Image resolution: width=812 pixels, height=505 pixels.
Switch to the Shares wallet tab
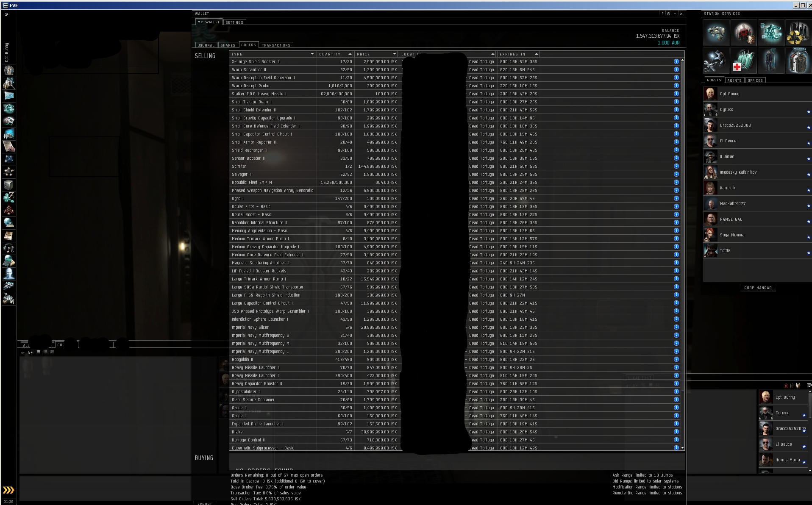[x=228, y=45]
